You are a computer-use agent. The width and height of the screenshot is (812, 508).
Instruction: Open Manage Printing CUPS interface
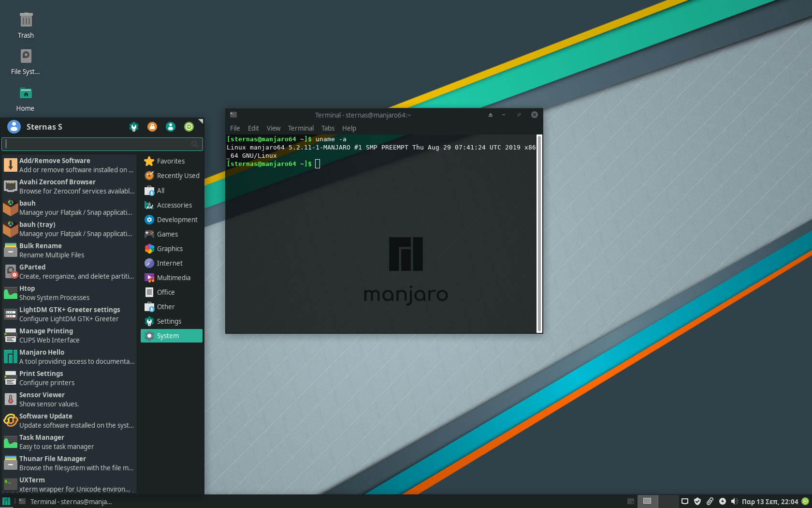(x=69, y=335)
